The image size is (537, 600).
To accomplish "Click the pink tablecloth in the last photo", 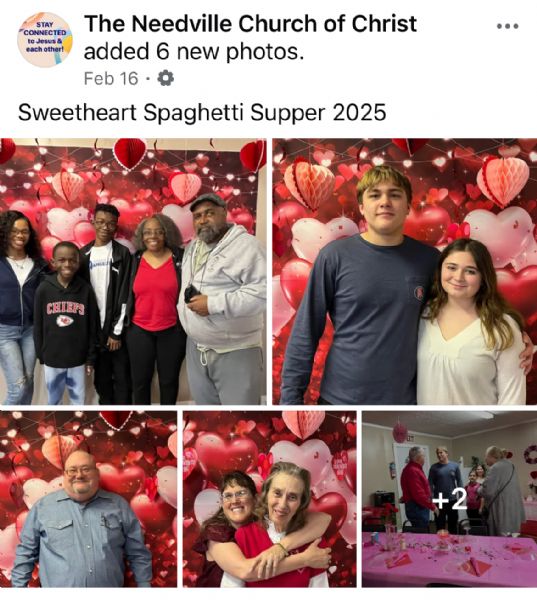I will click(x=449, y=559).
